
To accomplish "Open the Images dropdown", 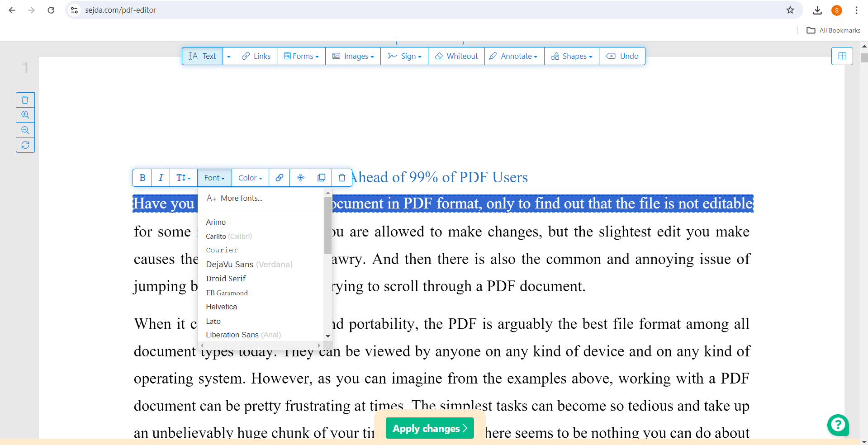I will (353, 56).
